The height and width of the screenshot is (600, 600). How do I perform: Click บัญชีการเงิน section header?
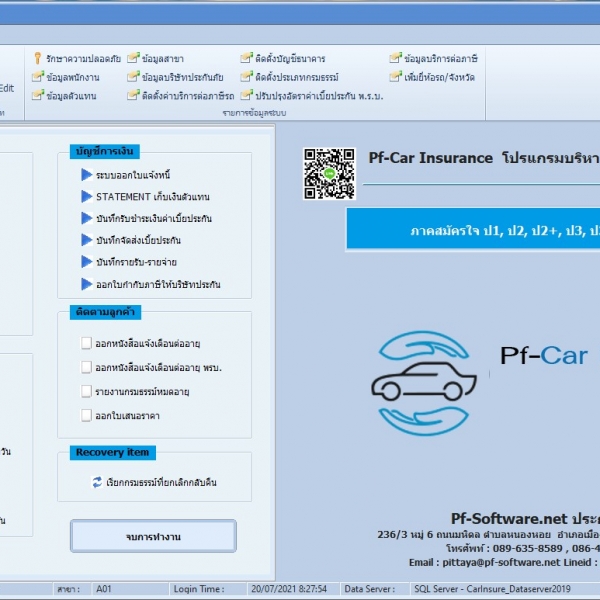[x=104, y=151]
